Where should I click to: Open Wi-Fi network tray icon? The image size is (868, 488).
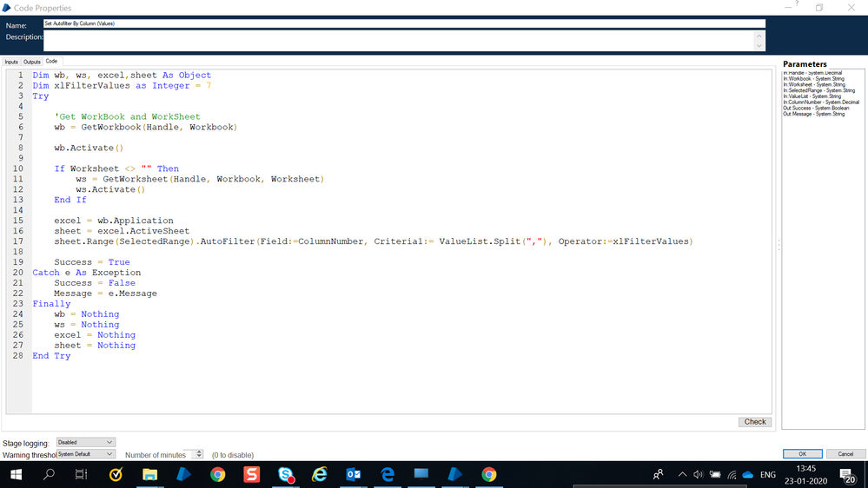732,474
